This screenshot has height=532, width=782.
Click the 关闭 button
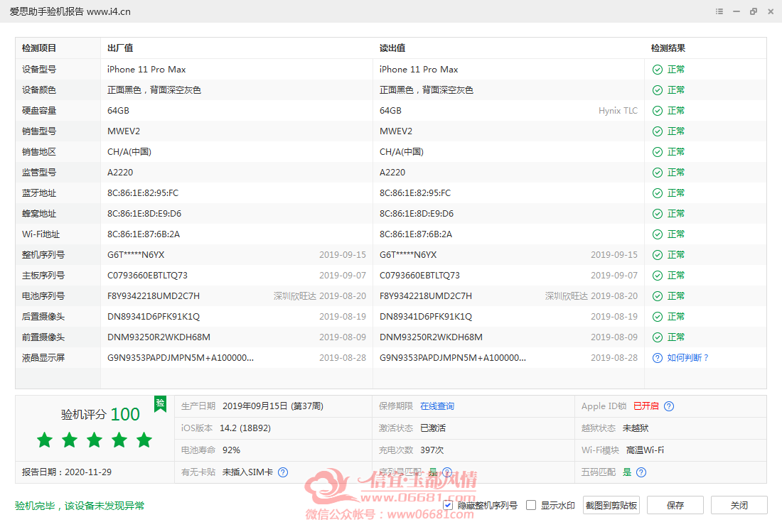pyautogui.click(x=739, y=506)
